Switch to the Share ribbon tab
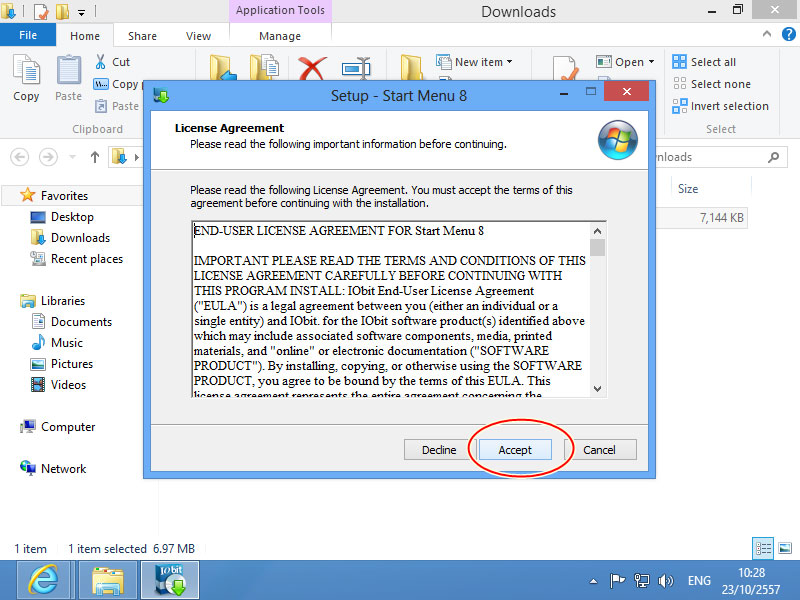 coord(142,36)
